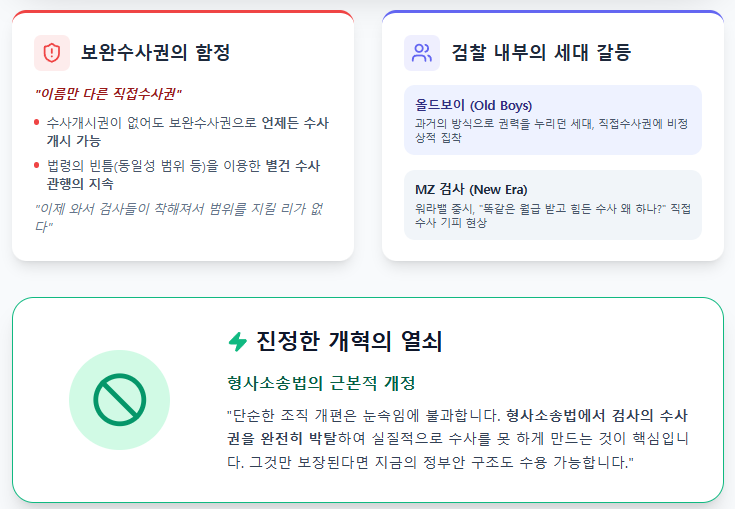The width and height of the screenshot is (735, 509).
Task: Click the 형사소송법의 근본적 개정 subheading
Action: click(x=321, y=383)
